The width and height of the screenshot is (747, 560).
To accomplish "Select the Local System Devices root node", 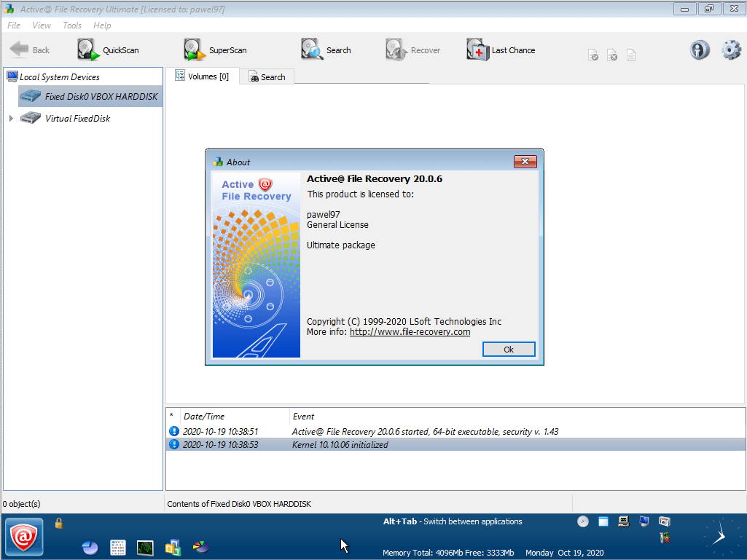I will tap(60, 76).
